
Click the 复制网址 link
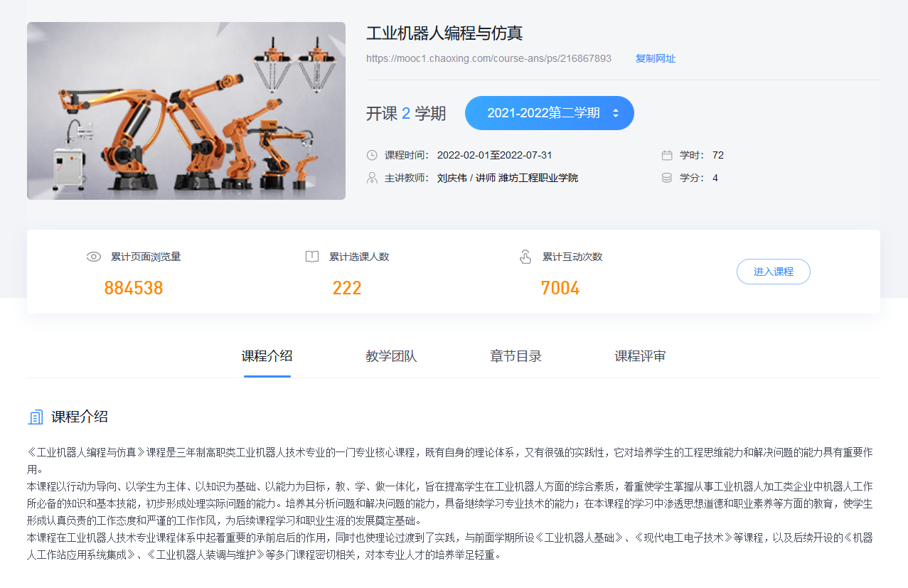click(x=656, y=58)
